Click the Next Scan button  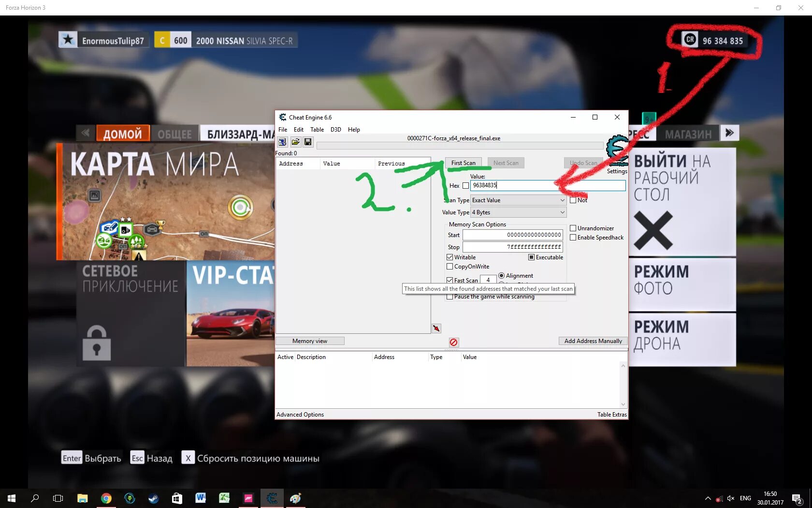(x=506, y=163)
